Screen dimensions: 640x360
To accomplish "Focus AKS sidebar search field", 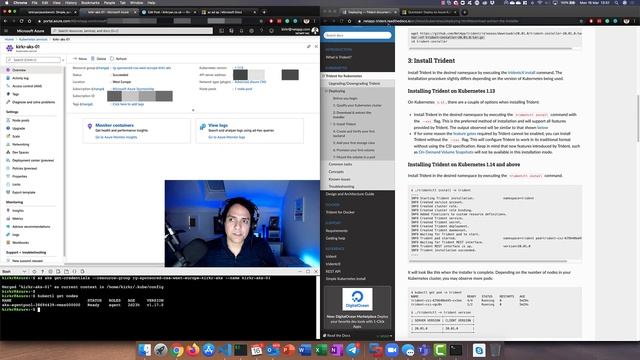I will (33, 60).
